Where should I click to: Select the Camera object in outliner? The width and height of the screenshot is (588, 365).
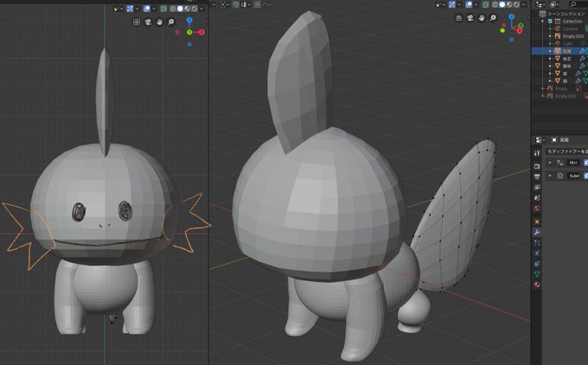[x=570, y=29]
